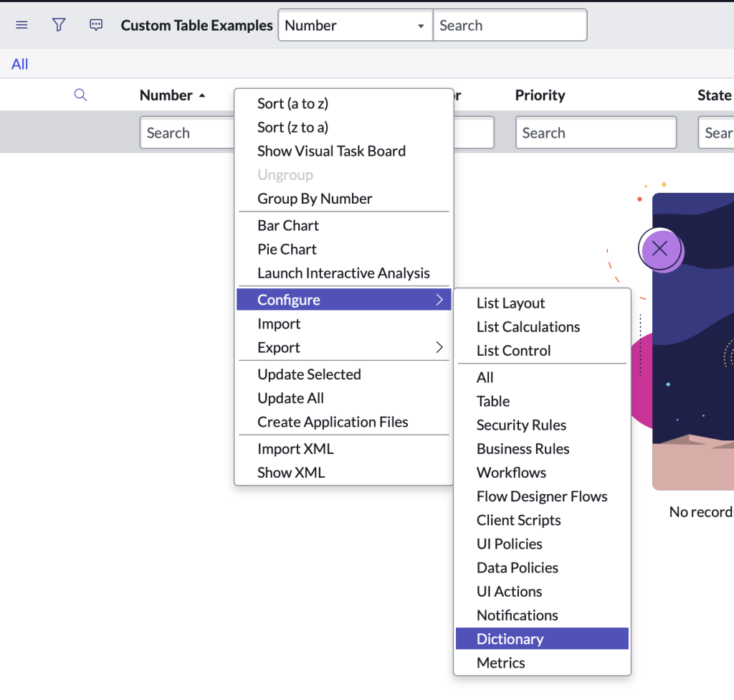Select Import XML menu item
The image size is (734, 700).
click(x=295, y=449)
